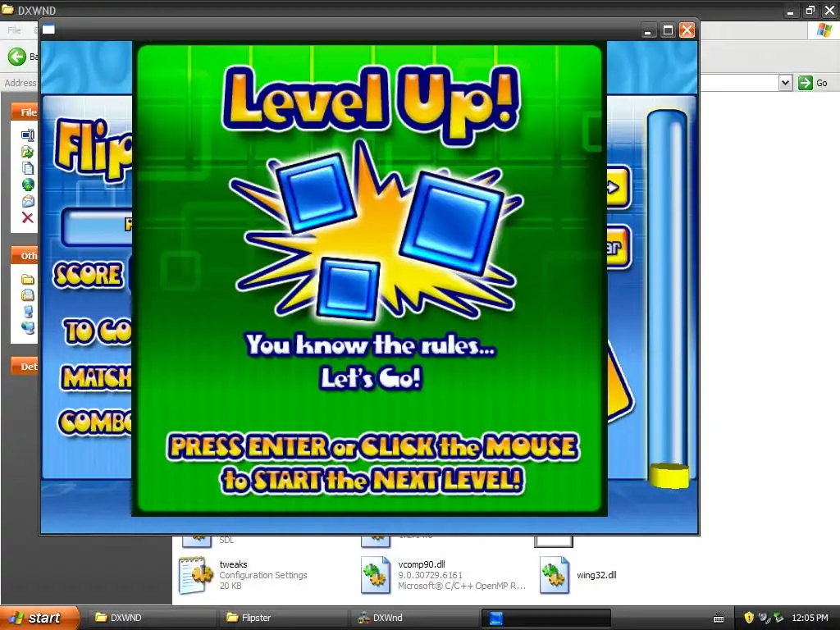Click the yellow marker in the progress tube

[x=669, y=476]
